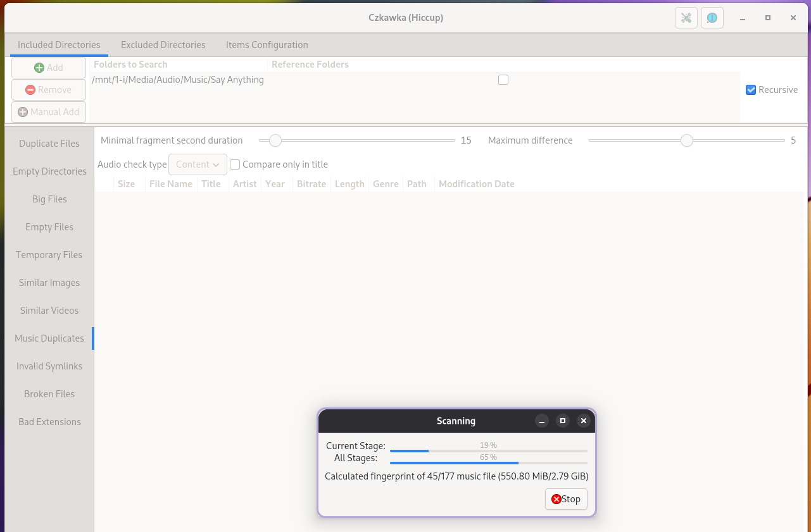
Task: Click the All Stages progress bar
Action: 489,463
